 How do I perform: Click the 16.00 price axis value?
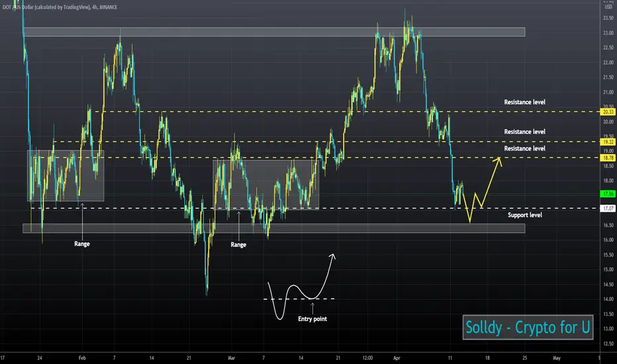coord(608,240)
